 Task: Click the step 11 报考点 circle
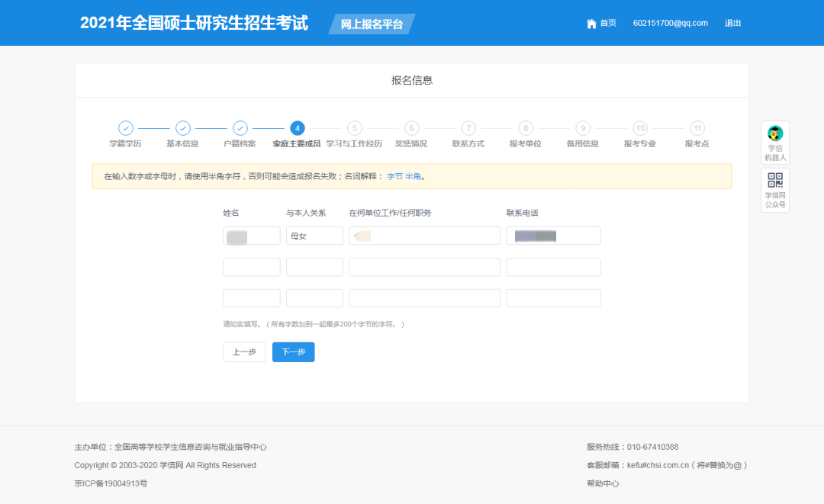tap(697, 128)
